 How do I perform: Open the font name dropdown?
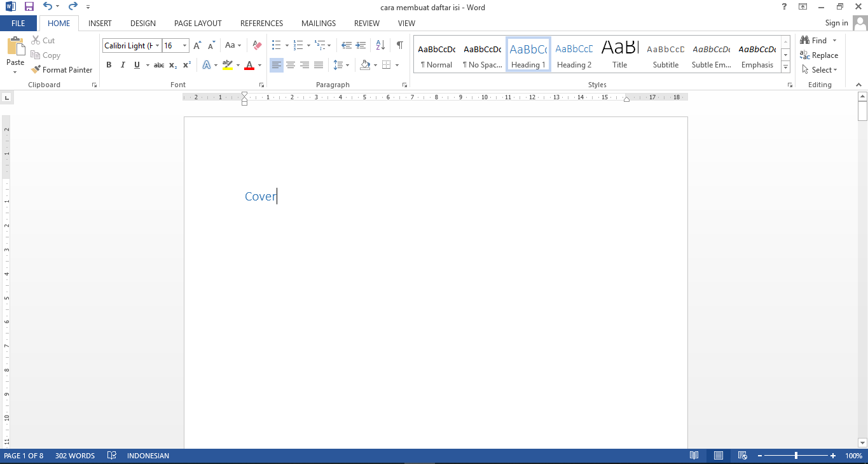158,46
